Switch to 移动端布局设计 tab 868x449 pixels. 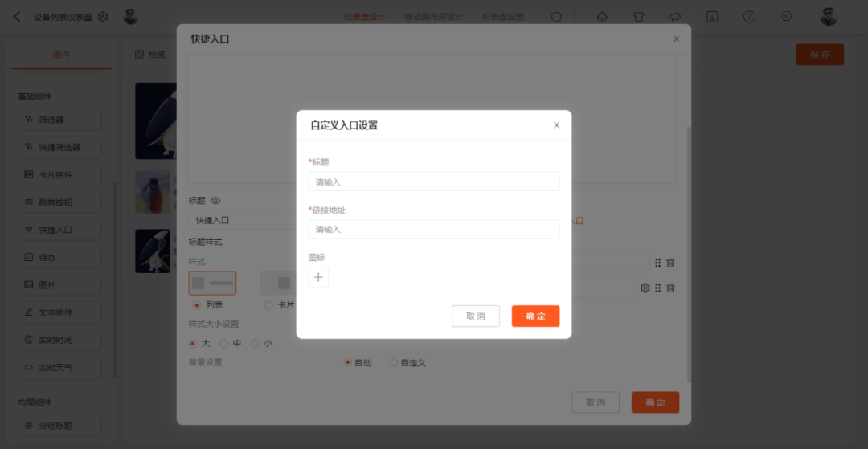[433, 17]
